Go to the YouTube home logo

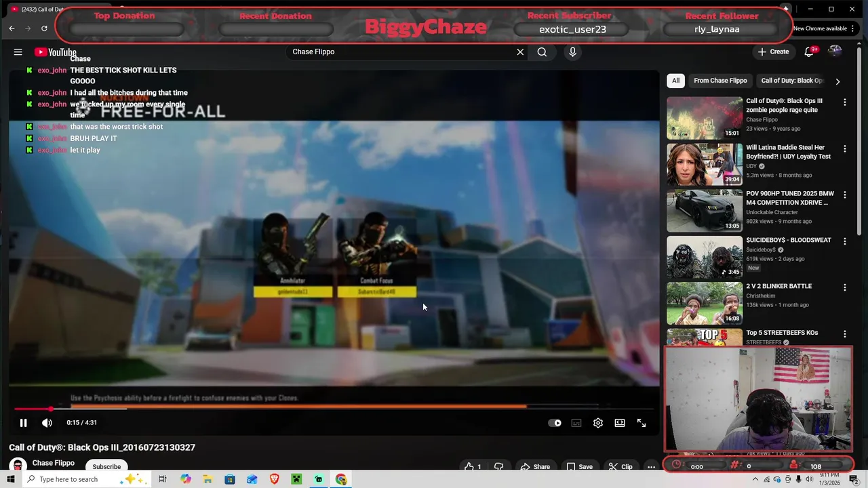coord(56,52)
